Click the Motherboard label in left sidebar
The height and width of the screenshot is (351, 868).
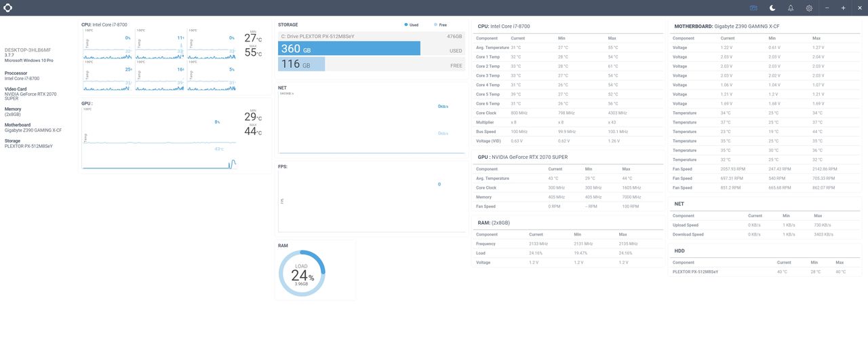[18, 125]
